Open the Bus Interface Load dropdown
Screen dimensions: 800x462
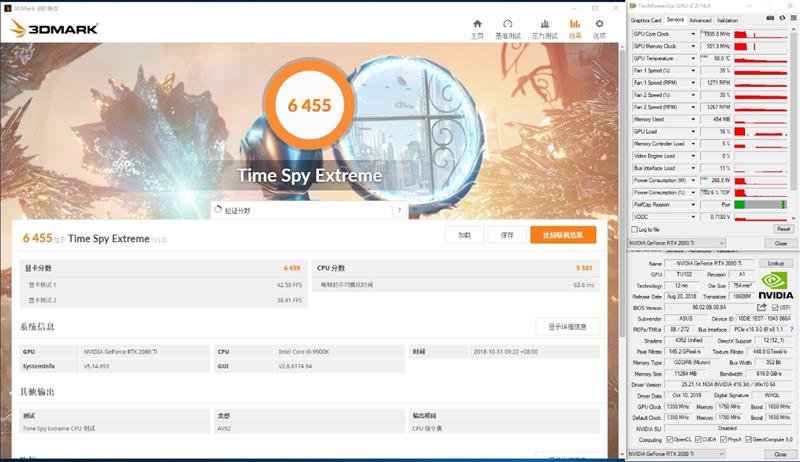[x=693, y=168]
